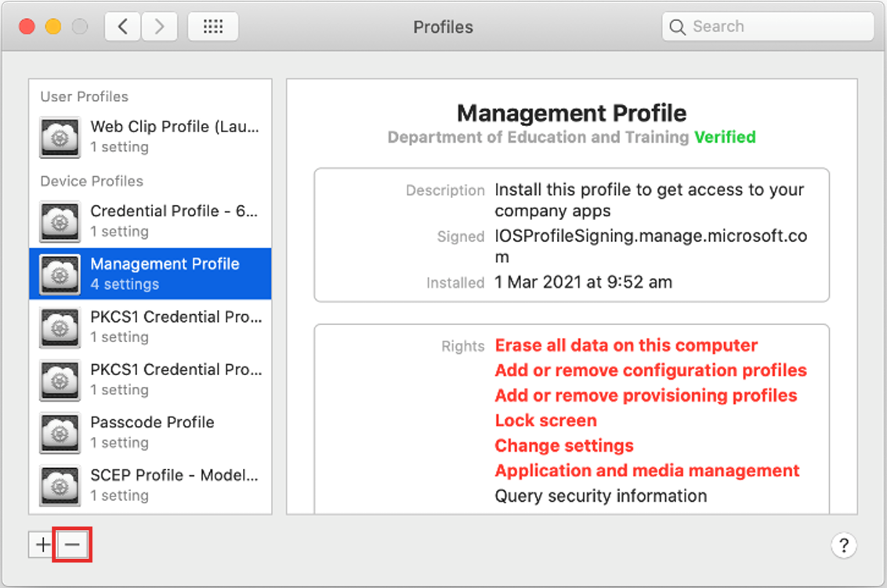
Task: Click the Description text about company apps
Action: [x=649, y=200]
